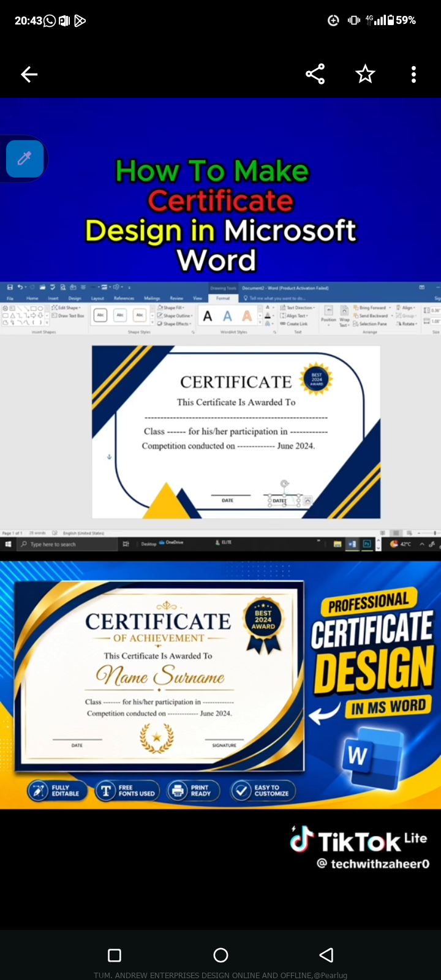This screenshot has width=441, height=980.
Task: Open the Selection Pane
Action: coord(369,323)
